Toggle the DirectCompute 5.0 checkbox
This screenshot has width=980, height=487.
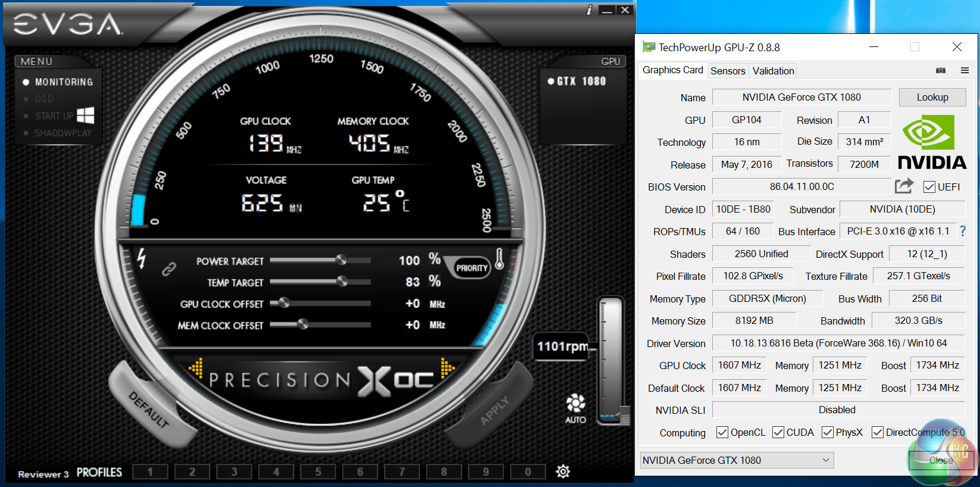pyautogui.click(x=878, y=432)
